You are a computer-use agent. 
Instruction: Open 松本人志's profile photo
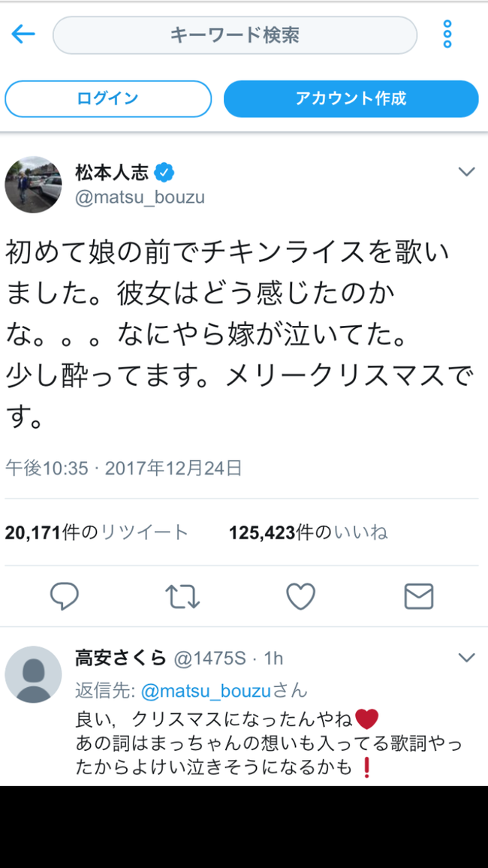[x=33, y=185]
